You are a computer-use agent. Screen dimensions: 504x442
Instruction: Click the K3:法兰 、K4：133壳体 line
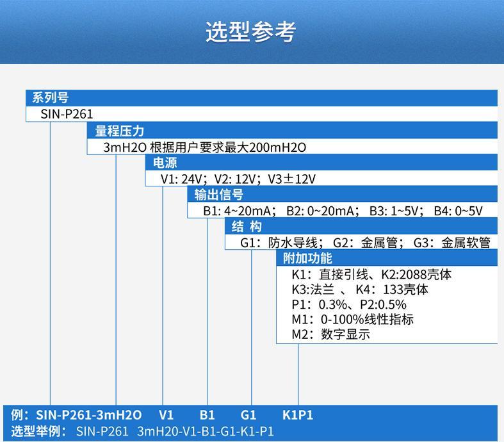coord(360,290)
